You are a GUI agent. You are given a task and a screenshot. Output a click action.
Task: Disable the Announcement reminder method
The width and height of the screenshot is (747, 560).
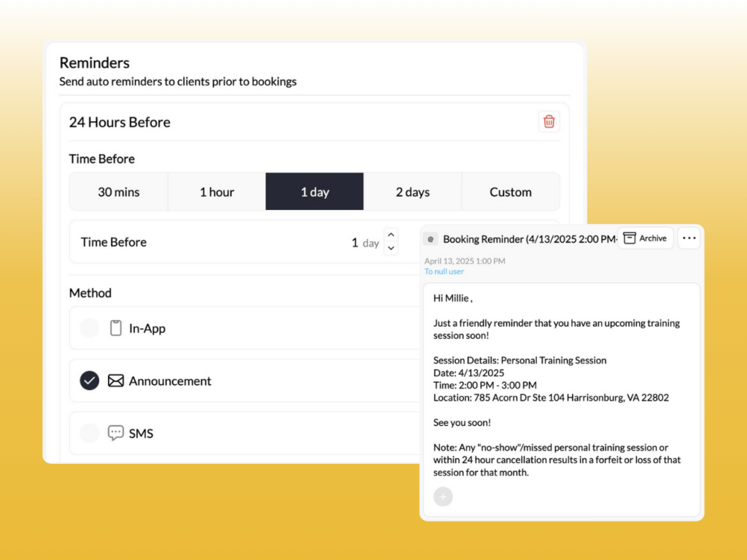(x=89, y=381)
